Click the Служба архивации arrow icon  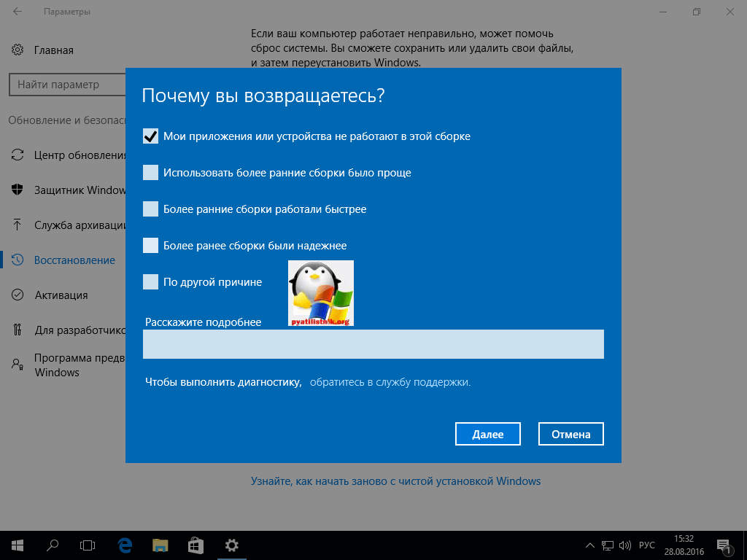(x=18, y=225)
